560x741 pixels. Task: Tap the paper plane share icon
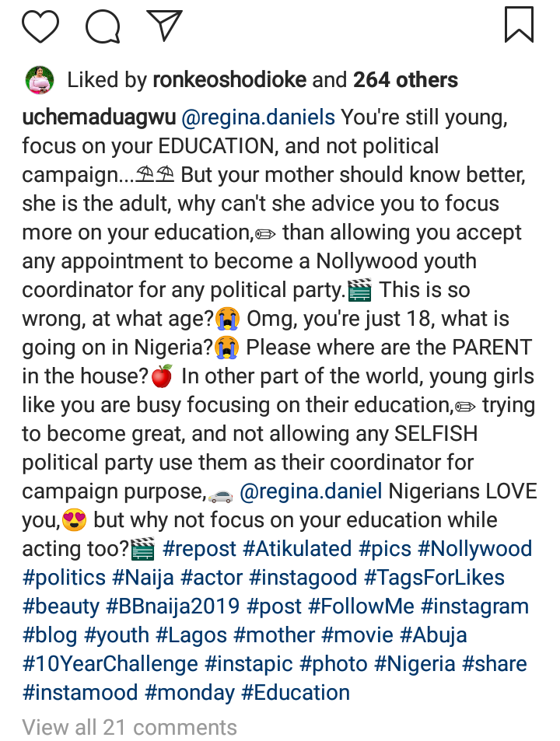tap(164, 25)
